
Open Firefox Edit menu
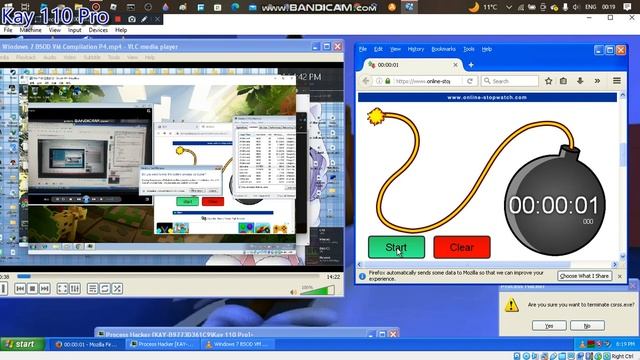click(378, 49)
